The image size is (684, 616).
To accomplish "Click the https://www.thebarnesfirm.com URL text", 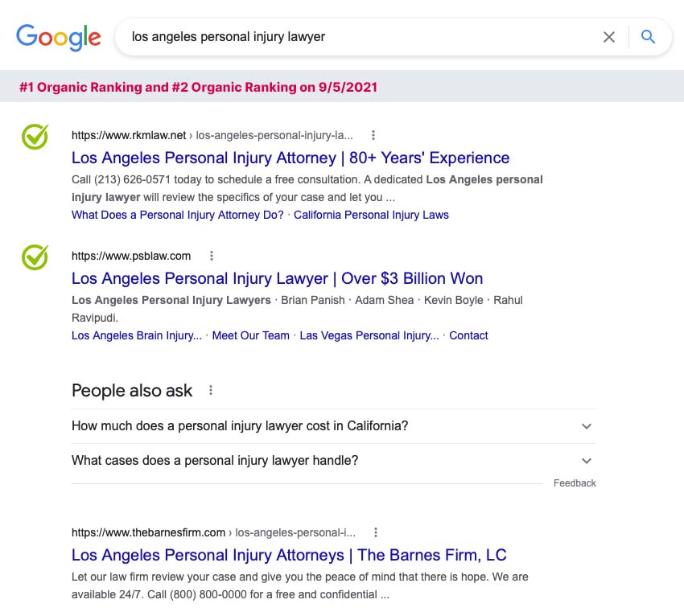I will (x=148, y=532).
